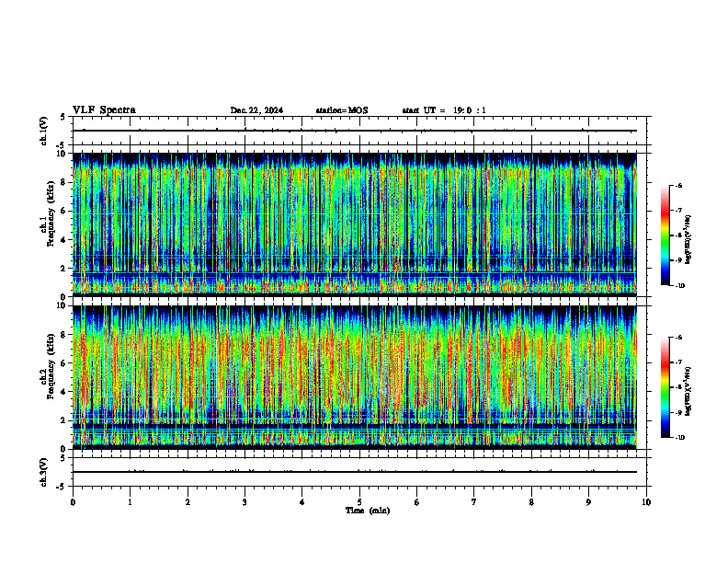This screenshot has height=563, width=728.
Task: Click the time axis tick label "2"
Action: 188,502
